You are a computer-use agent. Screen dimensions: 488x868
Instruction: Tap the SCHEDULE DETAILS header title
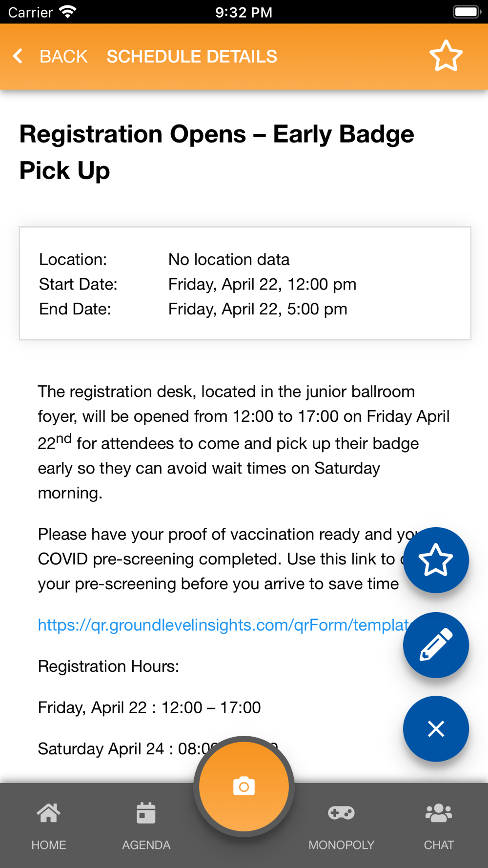click(x=192, y=57)
